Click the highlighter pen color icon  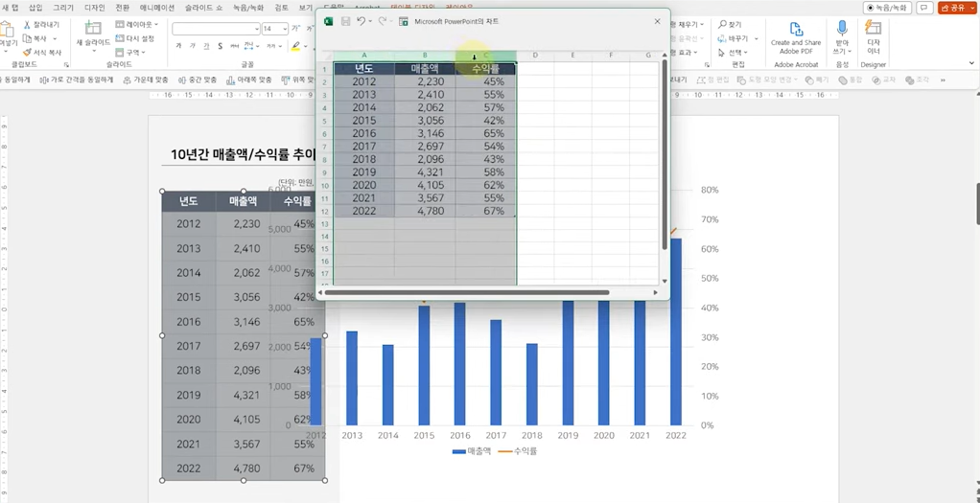tap(295, 46)
